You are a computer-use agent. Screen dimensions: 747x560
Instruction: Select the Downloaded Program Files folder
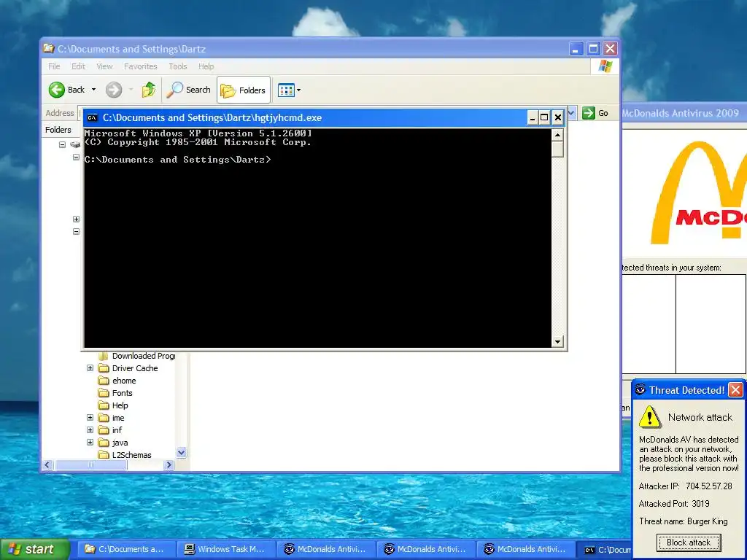click(x=136, y=356)
